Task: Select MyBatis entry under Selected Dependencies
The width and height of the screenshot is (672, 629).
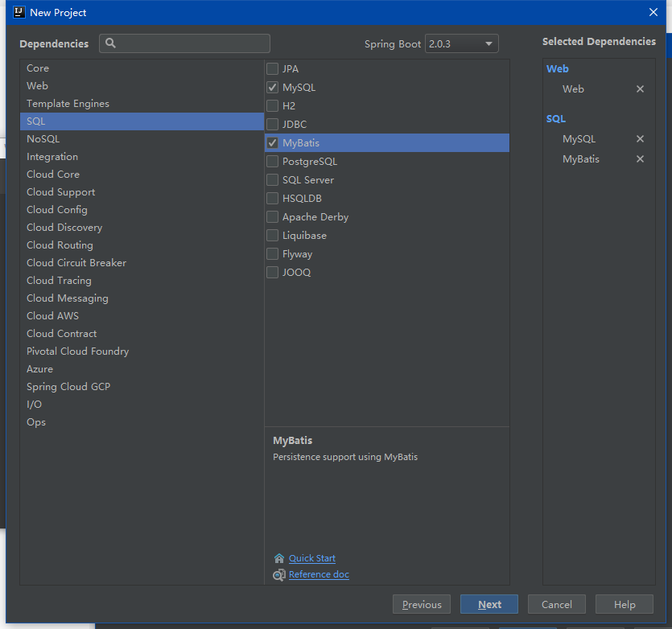Action: click(x=581, y=159)
